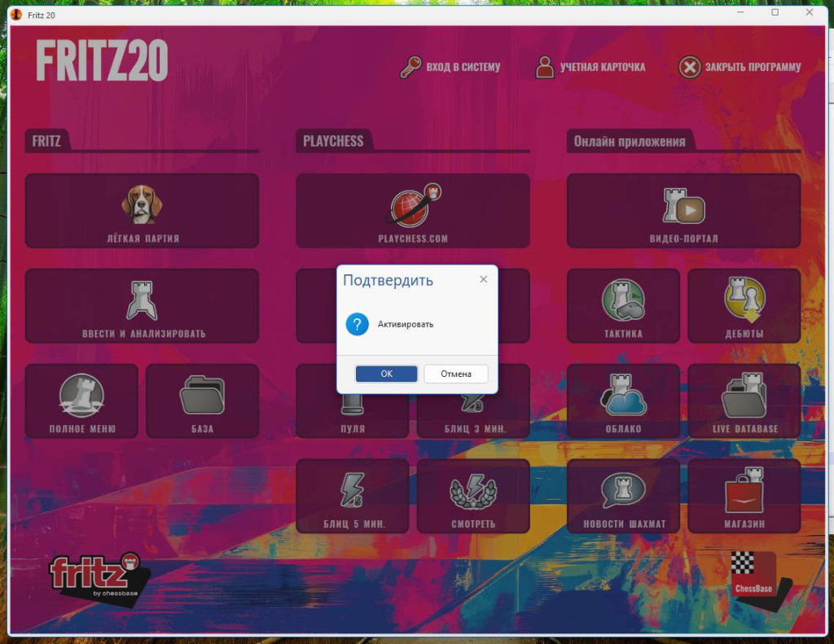Click the Подтвердить dialog title
834x644 pixels.
(388, 280)
